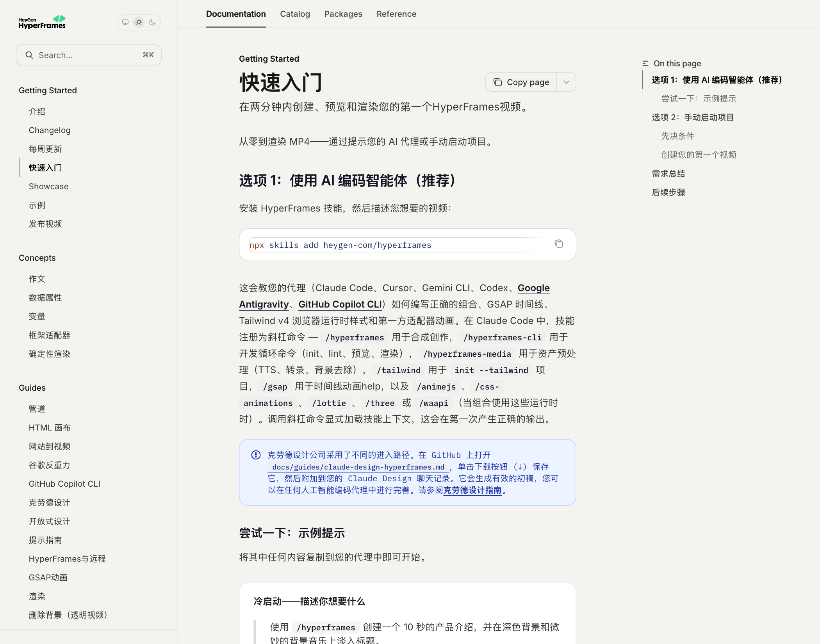Image resolution: width=820 pixels, height=644 pixels.
Task: Click the On this page list icon
Action: coord(645,63)
